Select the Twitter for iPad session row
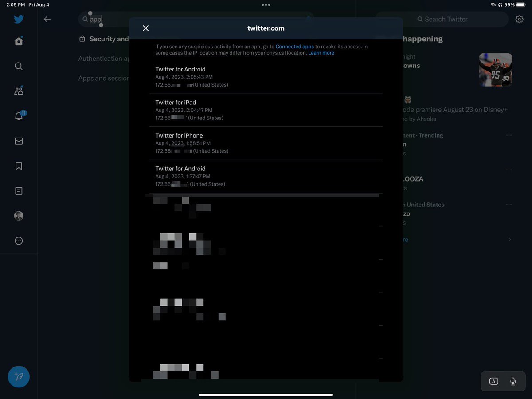 click(x=266, y=110)
